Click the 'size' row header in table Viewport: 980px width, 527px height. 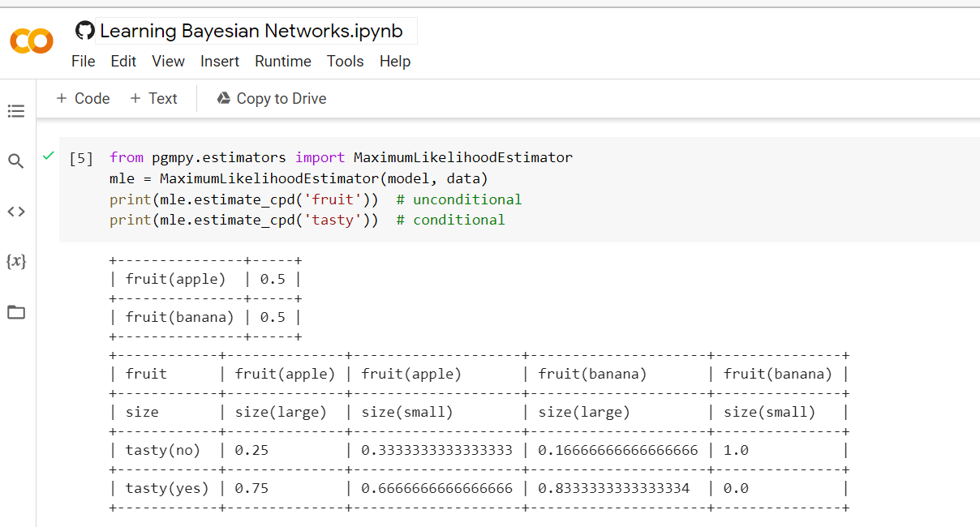[x=143, y=412]
